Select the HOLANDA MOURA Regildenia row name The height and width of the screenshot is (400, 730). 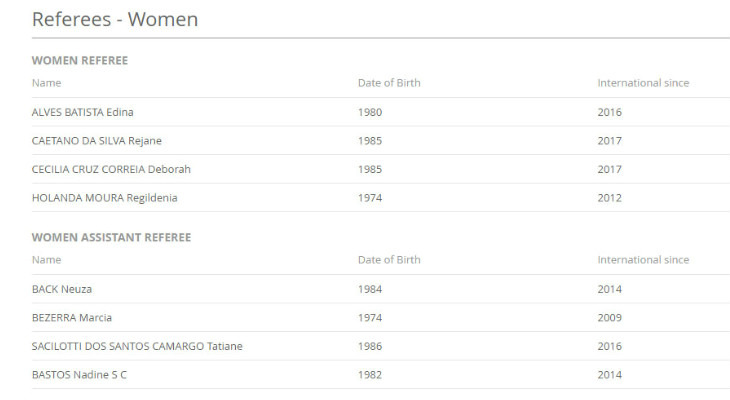pyautogui.click(x=104, y=198)
